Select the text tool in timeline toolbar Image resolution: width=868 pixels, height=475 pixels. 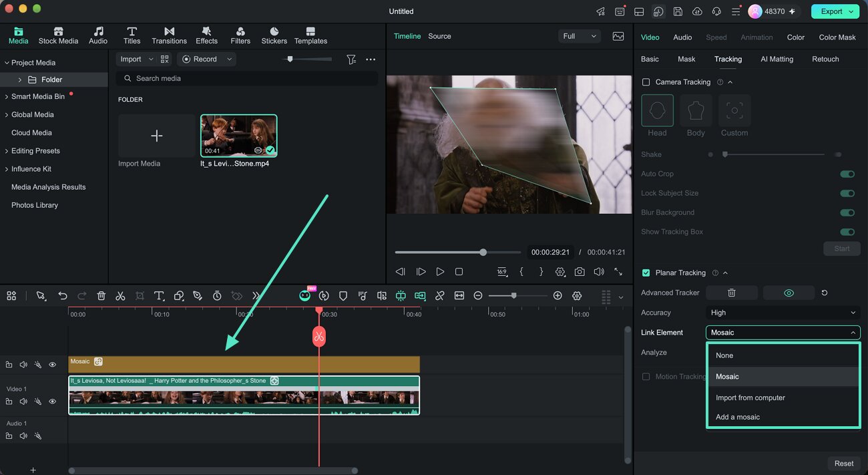coord(159,295)
